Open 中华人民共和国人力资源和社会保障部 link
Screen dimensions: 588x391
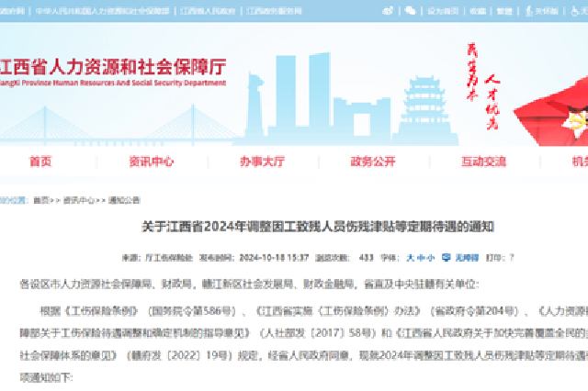click(x=102, y=11)
